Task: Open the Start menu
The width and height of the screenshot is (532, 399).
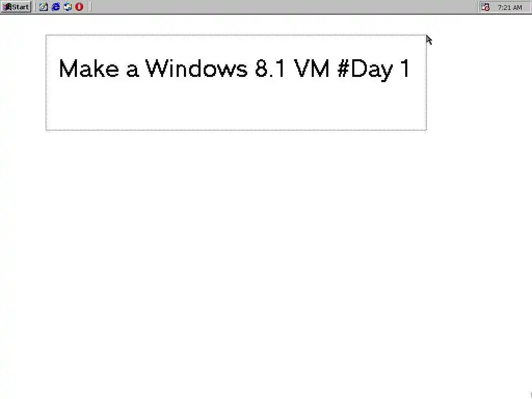Action: 16,7
